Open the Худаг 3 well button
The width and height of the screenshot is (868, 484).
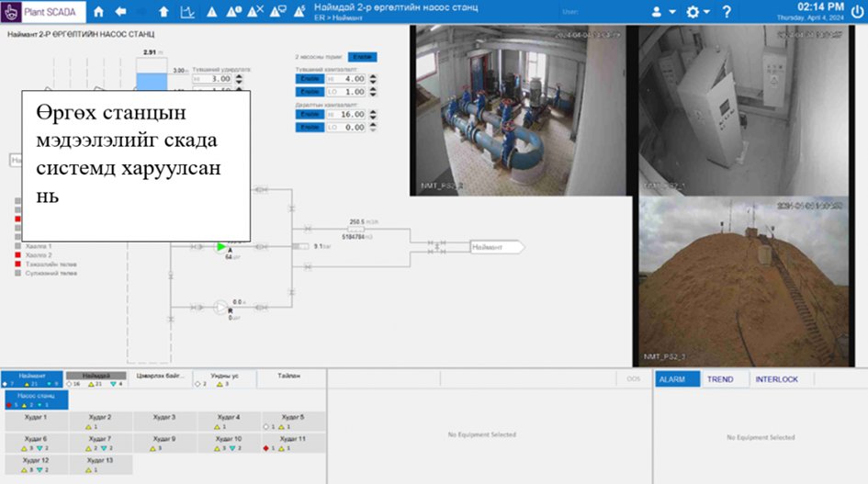pyautogui.click(x=164, y=421)
